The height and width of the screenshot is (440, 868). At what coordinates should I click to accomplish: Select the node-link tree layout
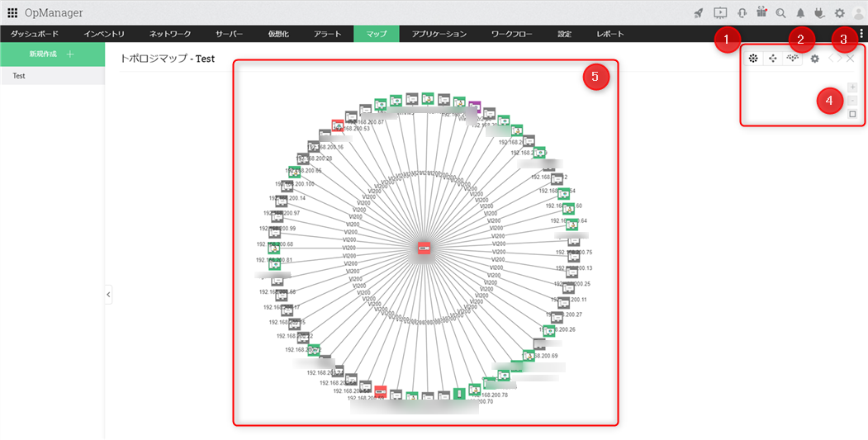coord(773,58)
